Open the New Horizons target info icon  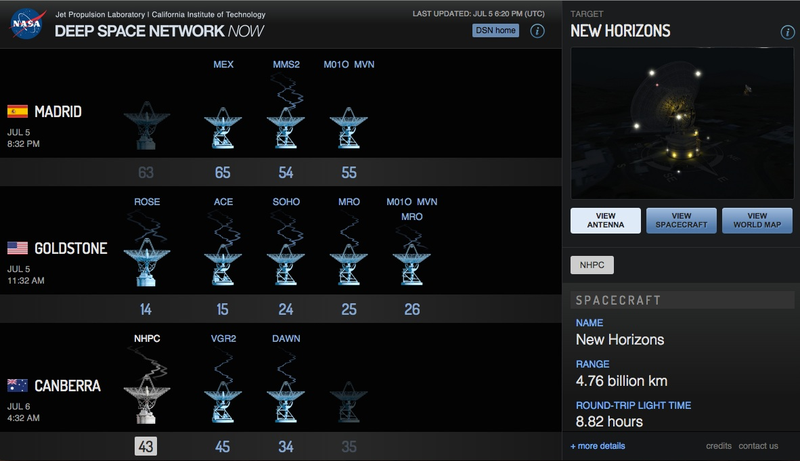[x=787, y=33]
